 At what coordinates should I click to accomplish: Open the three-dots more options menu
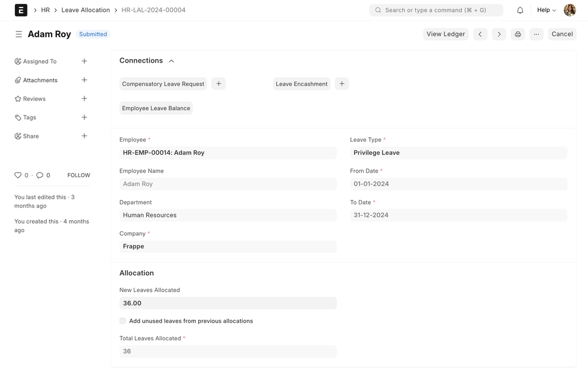coord(536,34)
